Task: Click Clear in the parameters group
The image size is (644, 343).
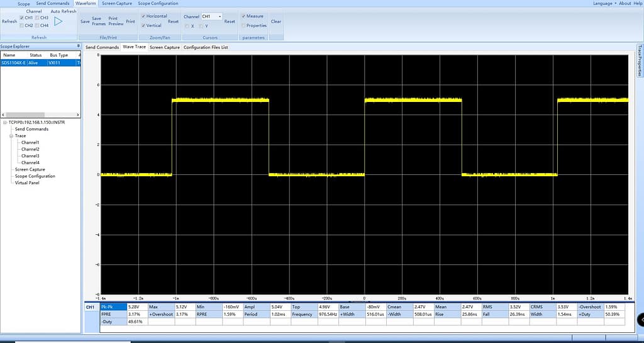Action: click(x=275, y=21)
